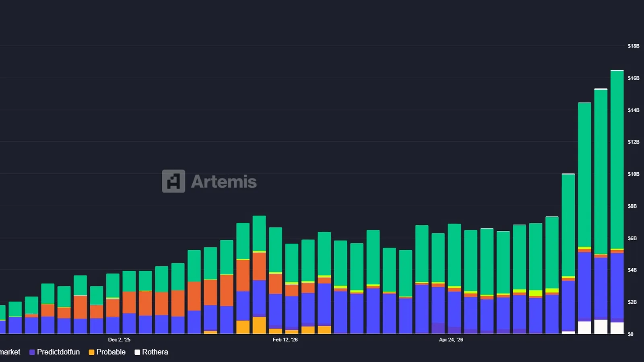Select the $12B y-axis label
Viewport: 644px width, 362px height.
point(634,142)
